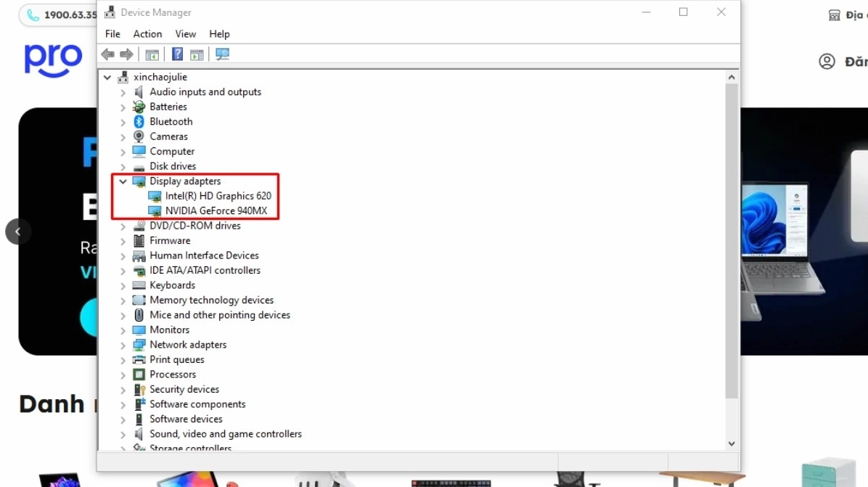The width and height of the screenshot is (868, 487).
Task: Click the Help question mark toolbar icon
Action: (177, 54)
